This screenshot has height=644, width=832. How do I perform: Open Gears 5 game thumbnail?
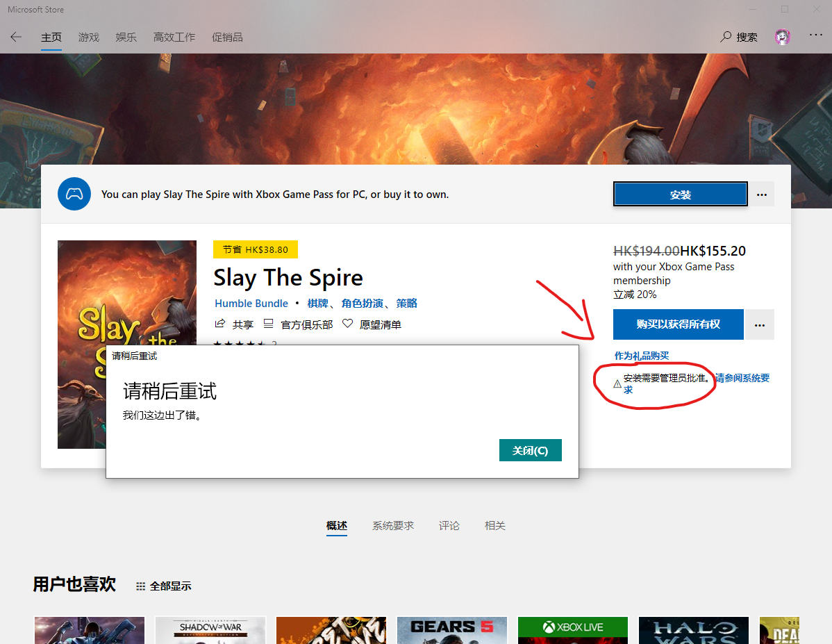point(452,630)
